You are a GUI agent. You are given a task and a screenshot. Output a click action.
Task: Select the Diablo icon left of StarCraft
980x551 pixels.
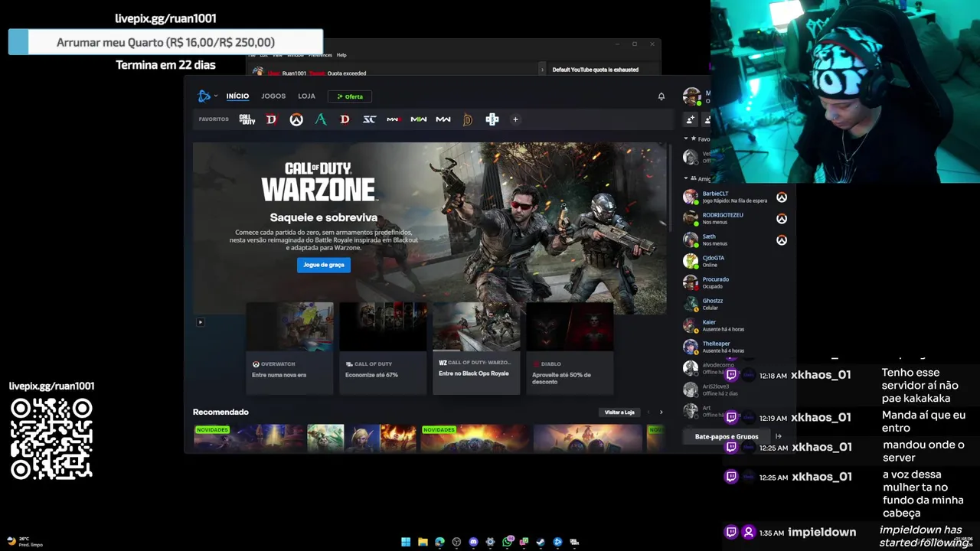(345, 119)
